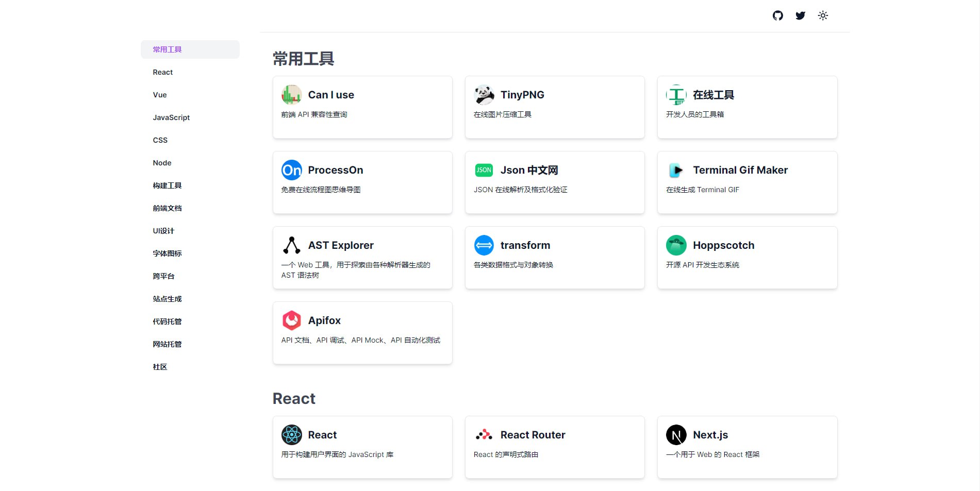Click the text 开源 API 开发生态系统

[x=703, y=265]
